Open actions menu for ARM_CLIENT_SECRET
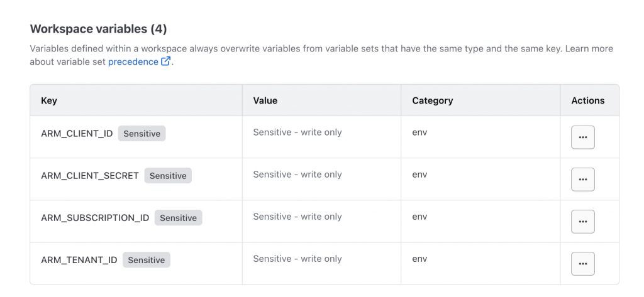 point(582,180)
